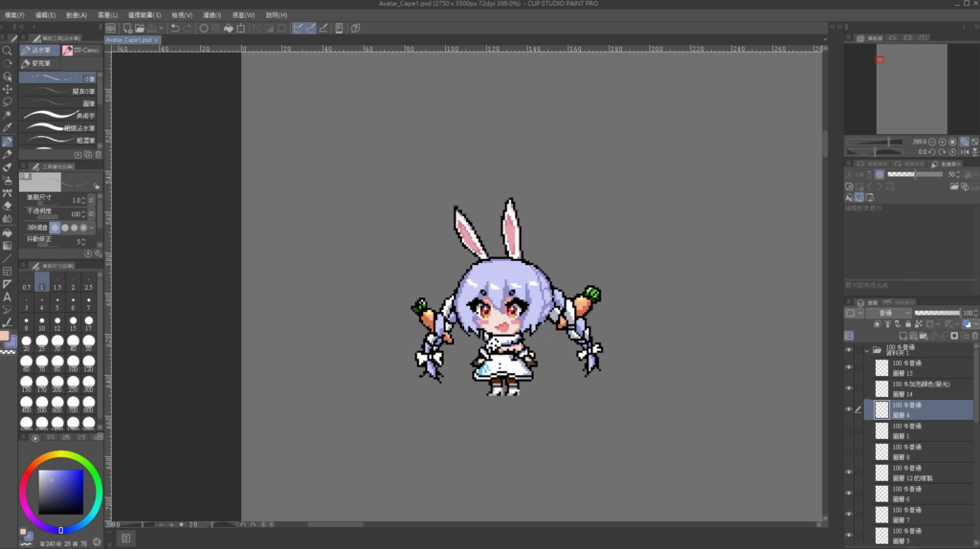Hide layer 4 with eye icon
This screenshot has height=549, width=980.
[x=849, y=409]
